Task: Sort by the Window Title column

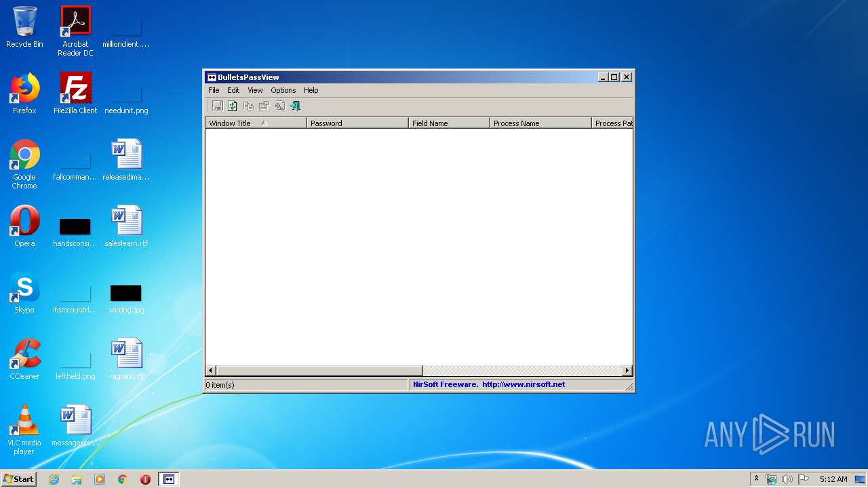Action: 256,123
